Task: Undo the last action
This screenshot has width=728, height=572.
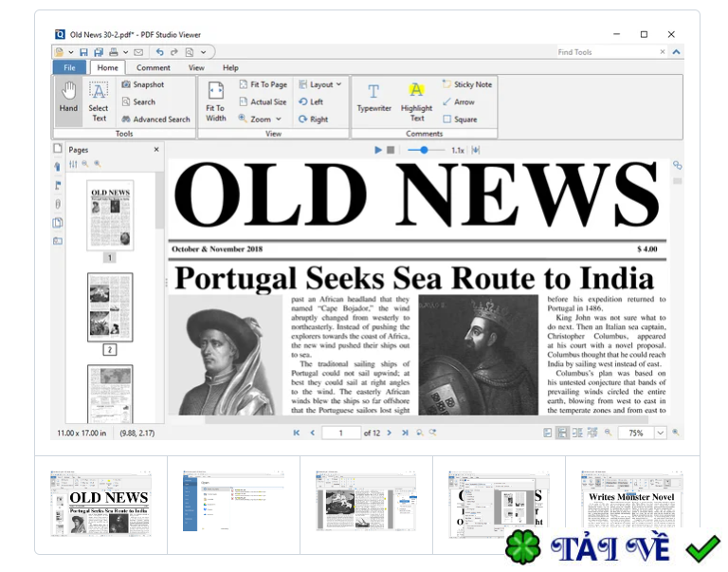Action: click(x=159, y=52)
